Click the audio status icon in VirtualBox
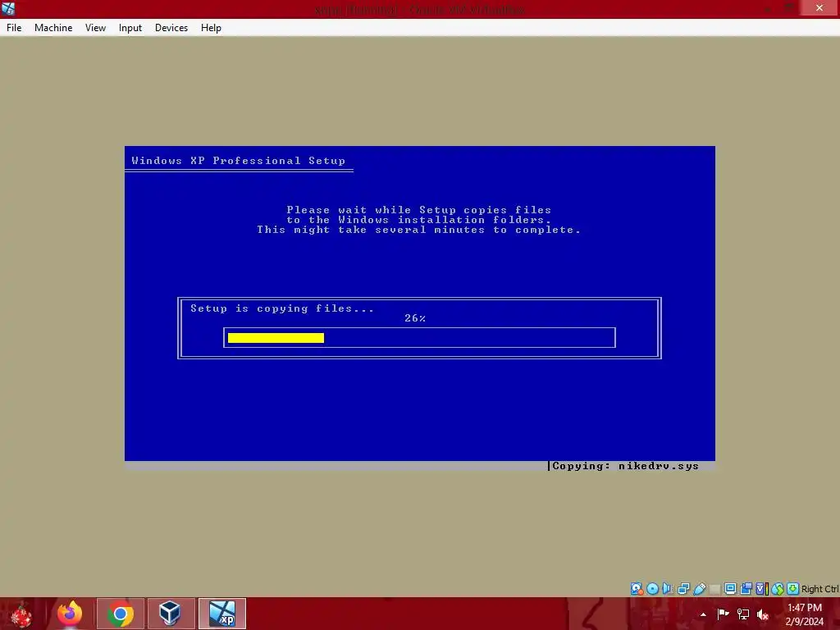The width and height of the screenshot is (840, 630). (668, 589)
